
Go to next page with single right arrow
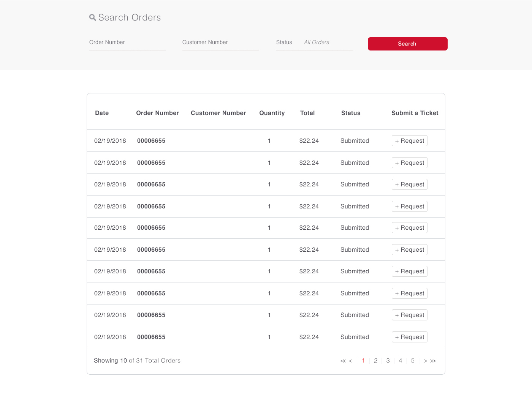point(425,361)
